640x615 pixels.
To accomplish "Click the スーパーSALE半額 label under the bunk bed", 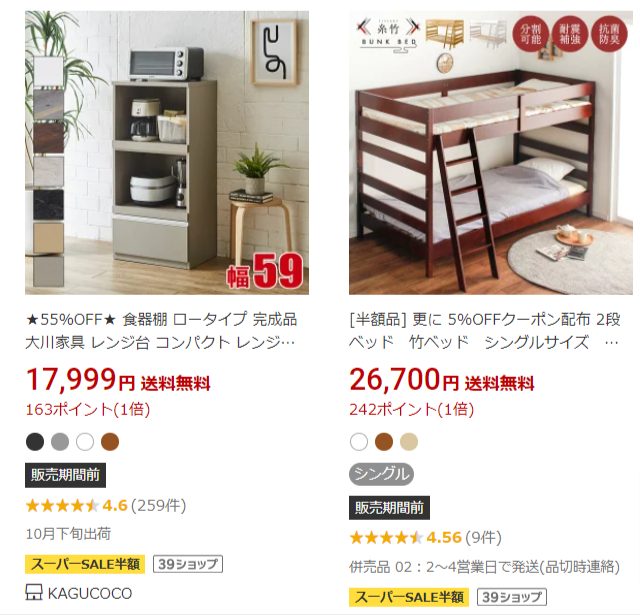I will click(409, 597).
